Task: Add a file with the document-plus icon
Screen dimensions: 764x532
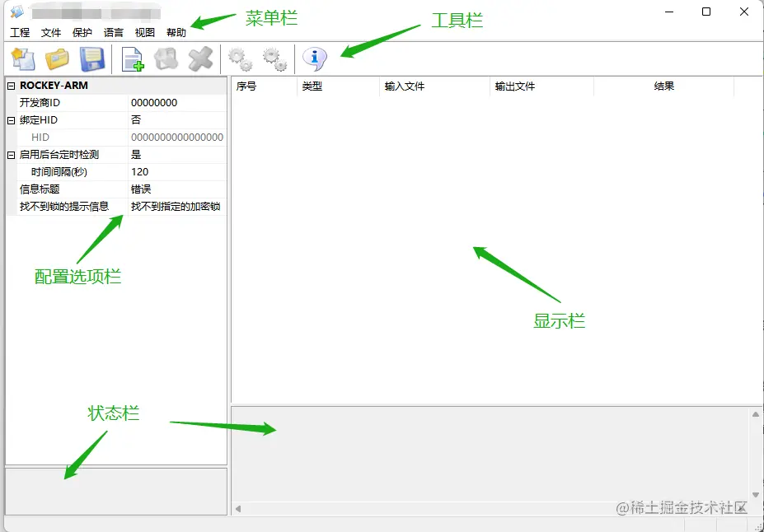Action: tap(133, 59)
